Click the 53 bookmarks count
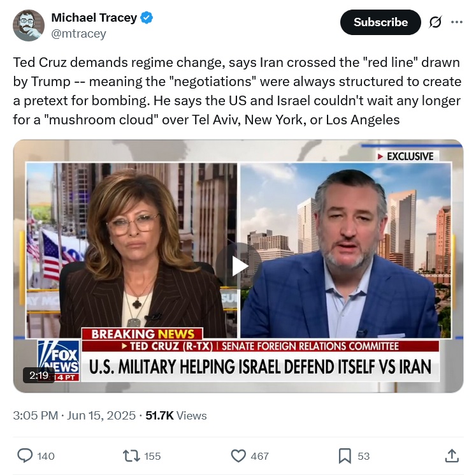 click(x=363, y=456)
